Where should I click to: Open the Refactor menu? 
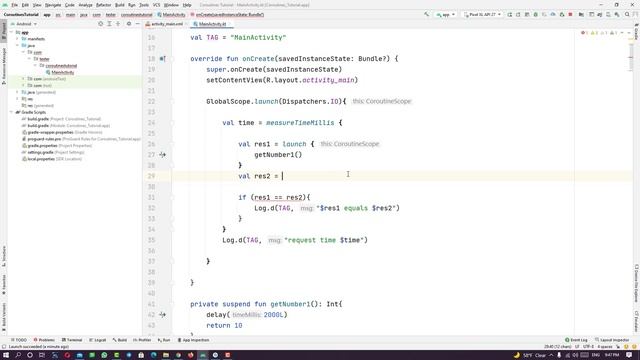click(103, 5)
